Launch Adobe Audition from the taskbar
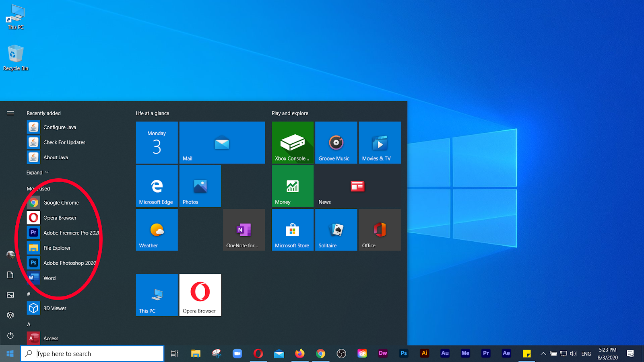The height and width of the screenshot is (362, 644). [445, 354]
